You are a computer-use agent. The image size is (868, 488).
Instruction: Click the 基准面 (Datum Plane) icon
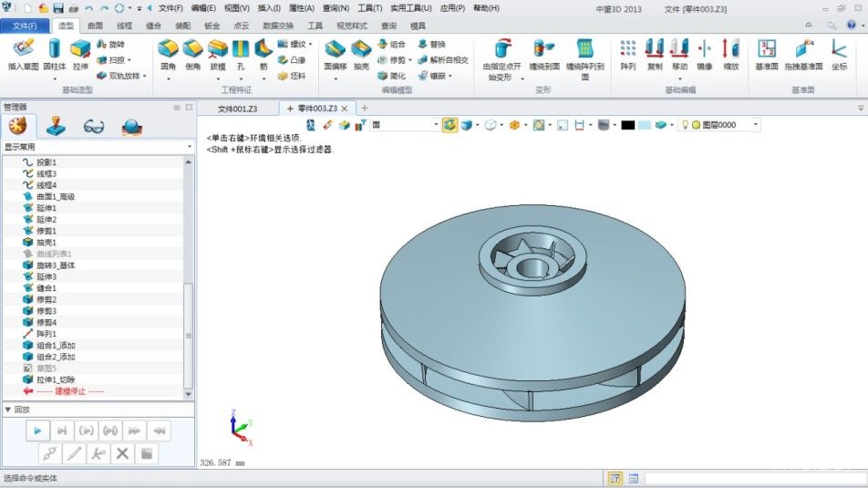(x=766, y=54)
